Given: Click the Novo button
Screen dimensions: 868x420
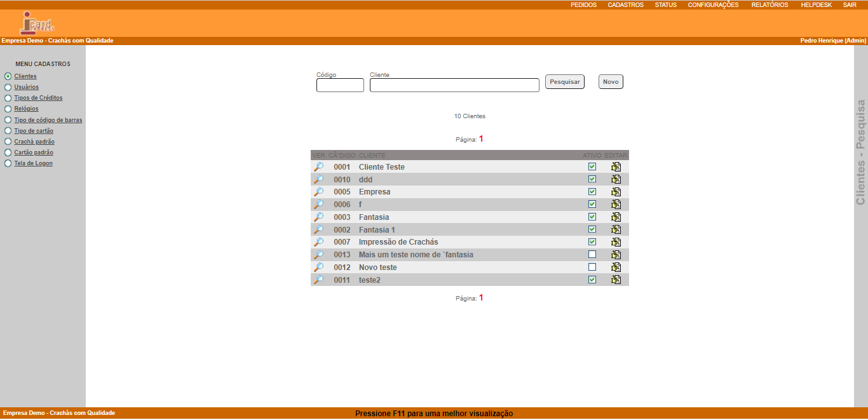Looking at the screenshot, I should coord(611,82).
